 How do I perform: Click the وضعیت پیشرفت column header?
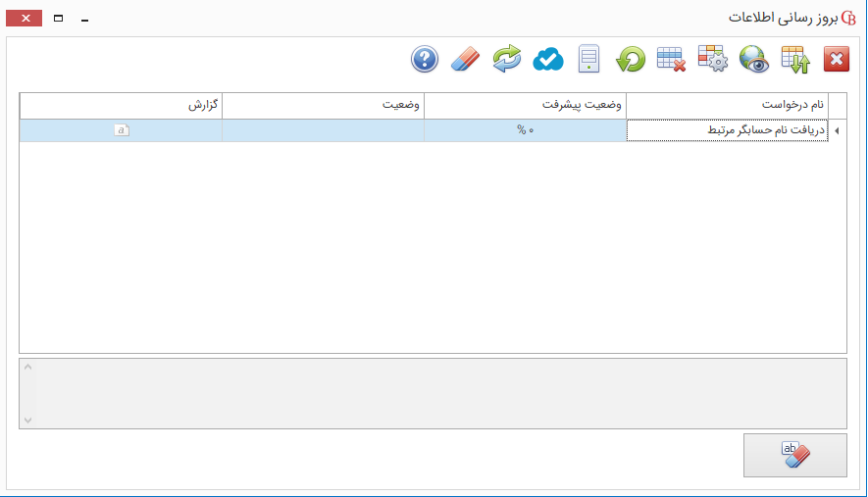tap(525, 105)
